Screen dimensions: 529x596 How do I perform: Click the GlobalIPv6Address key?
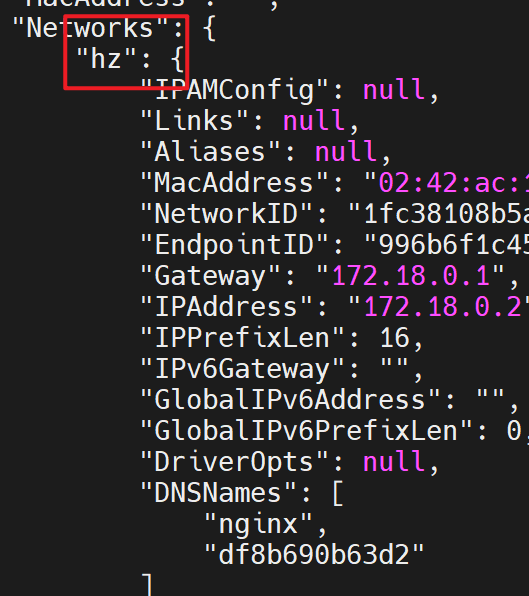[291, 400]
